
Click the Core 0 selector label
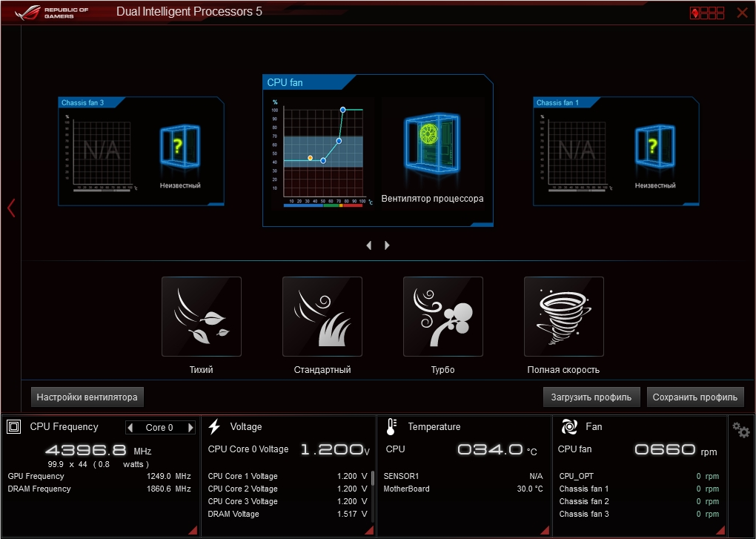tap(159, 428)
